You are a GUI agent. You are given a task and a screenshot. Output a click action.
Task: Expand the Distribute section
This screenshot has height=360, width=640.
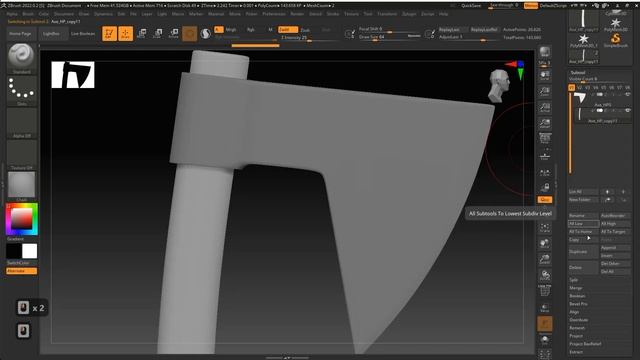pyautogui.click(x=579, y=320)
